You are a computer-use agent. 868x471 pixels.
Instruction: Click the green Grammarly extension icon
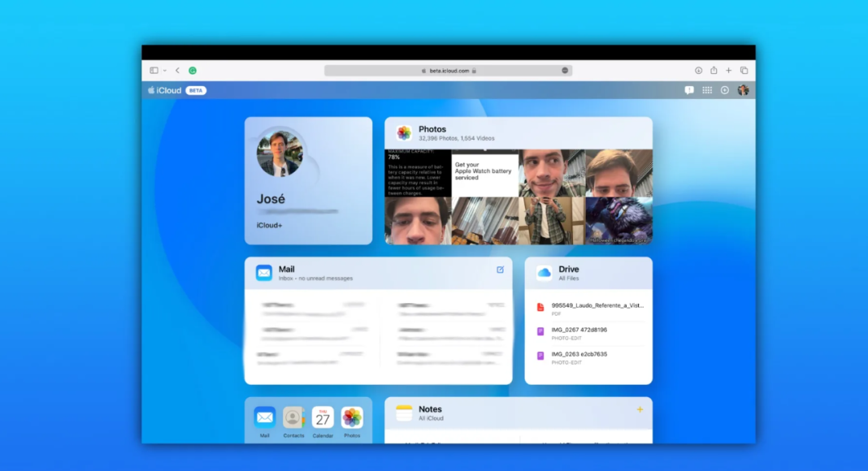tap(193, 71)
